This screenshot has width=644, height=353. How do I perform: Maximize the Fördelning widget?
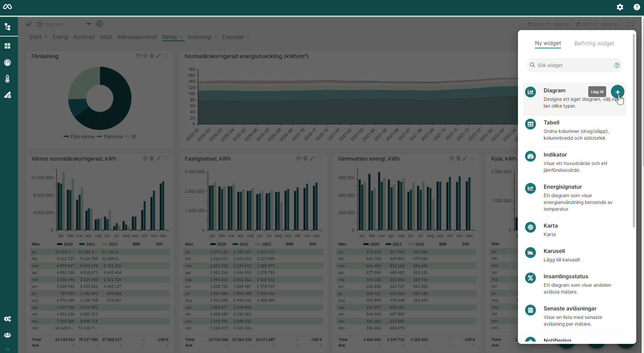(165, 56)
